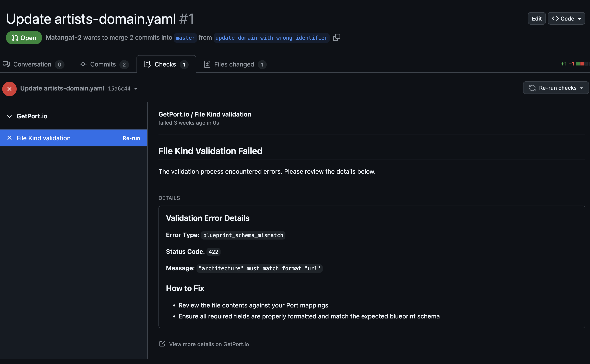The width and height of the screenshot is (590, 364).
Task: Click the Conversation speech bubble icon
Action: (x=6, y=64)
